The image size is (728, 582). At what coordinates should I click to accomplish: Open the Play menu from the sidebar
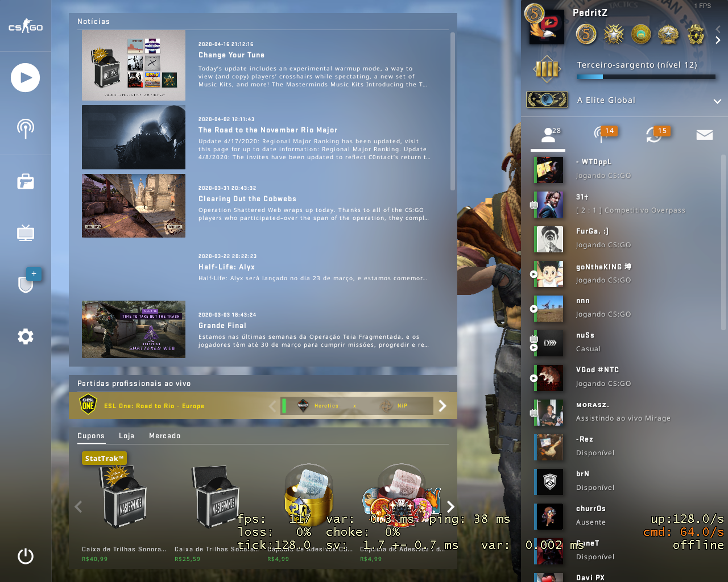[x=25, y=78]
